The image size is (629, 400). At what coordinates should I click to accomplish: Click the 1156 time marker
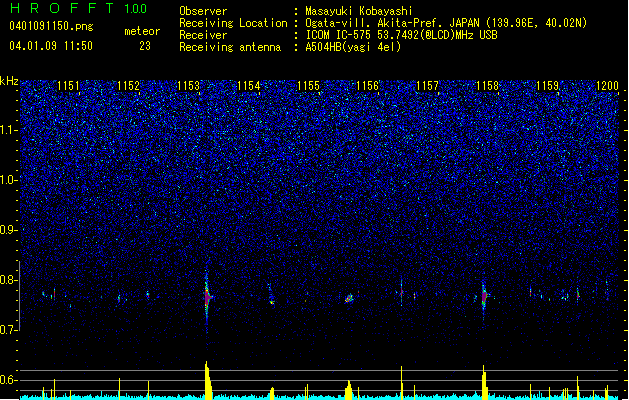(367, 86)
